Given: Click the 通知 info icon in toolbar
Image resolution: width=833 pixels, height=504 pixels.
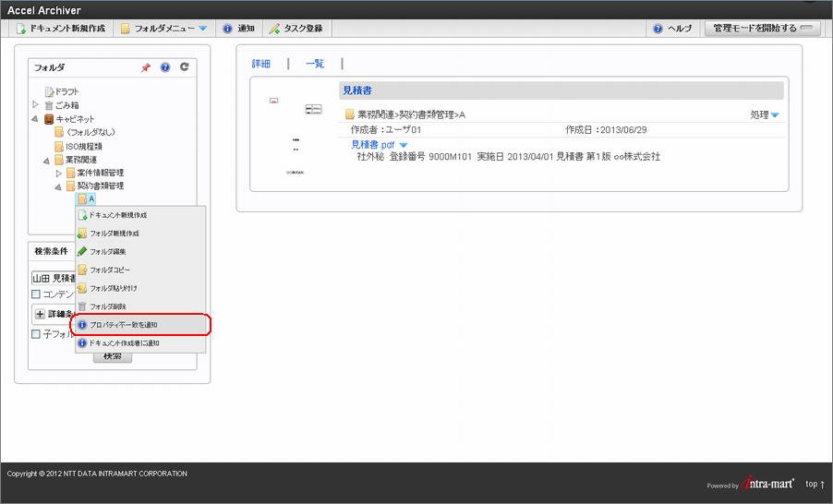Looking at the screenshot, I should [x=227, y=29].
